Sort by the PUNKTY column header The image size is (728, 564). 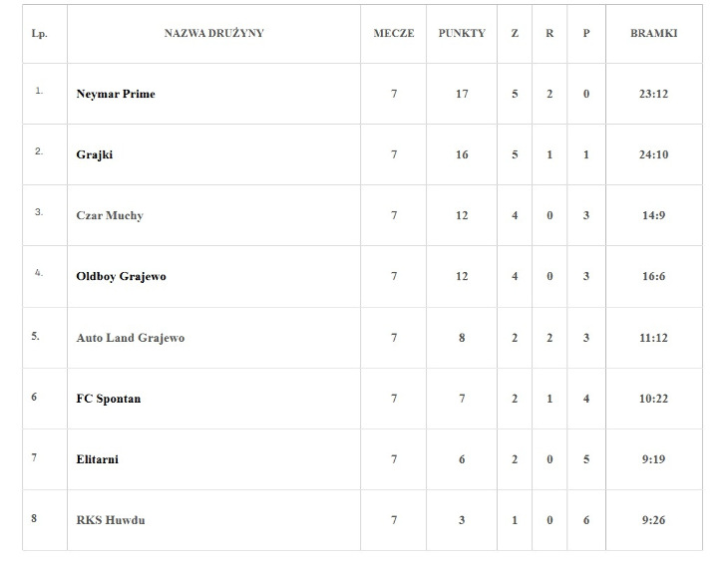point(462,33)
